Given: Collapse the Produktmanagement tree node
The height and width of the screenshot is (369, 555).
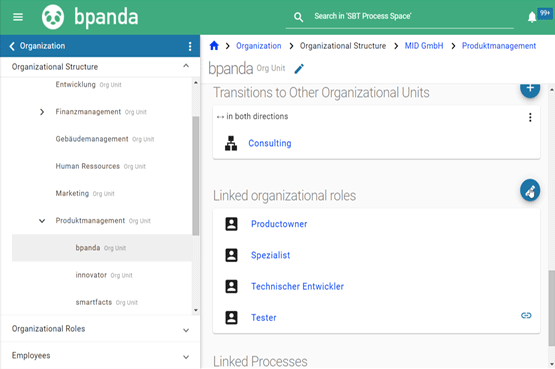Looking at the screenshot, I should click(x=42, y=221).
